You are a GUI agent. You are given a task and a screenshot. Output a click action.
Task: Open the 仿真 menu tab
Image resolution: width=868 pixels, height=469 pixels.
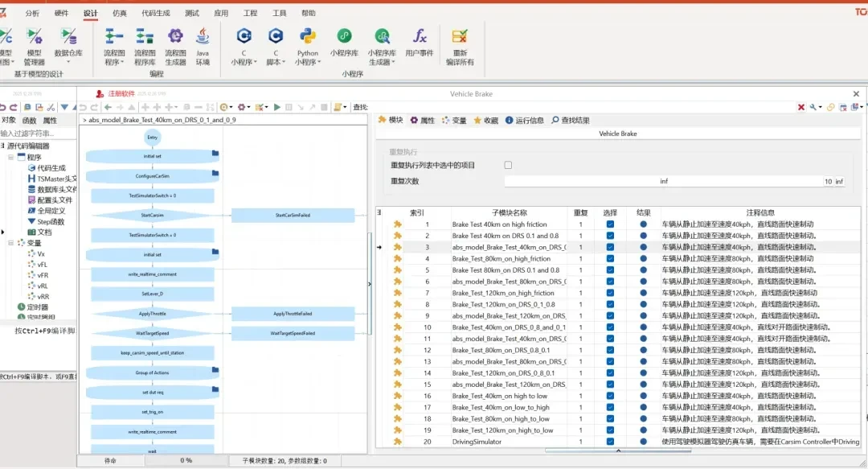(120, 13)
